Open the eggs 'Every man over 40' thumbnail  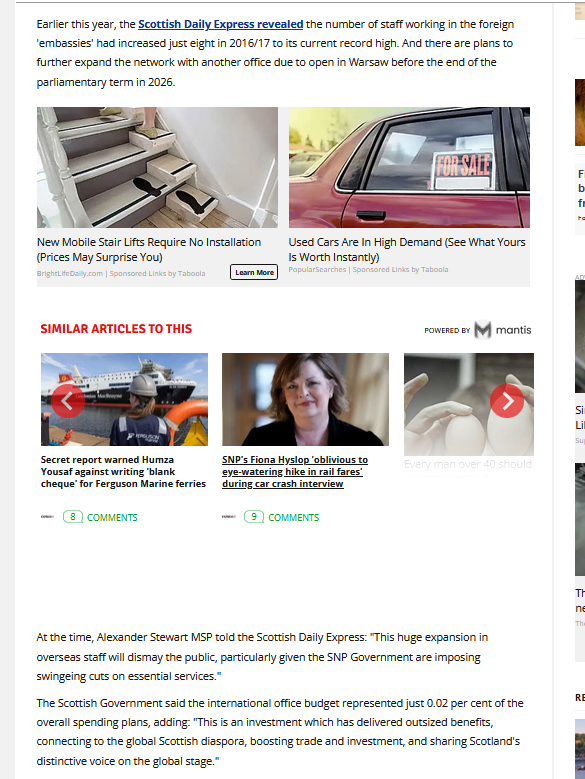click(469, 404)
